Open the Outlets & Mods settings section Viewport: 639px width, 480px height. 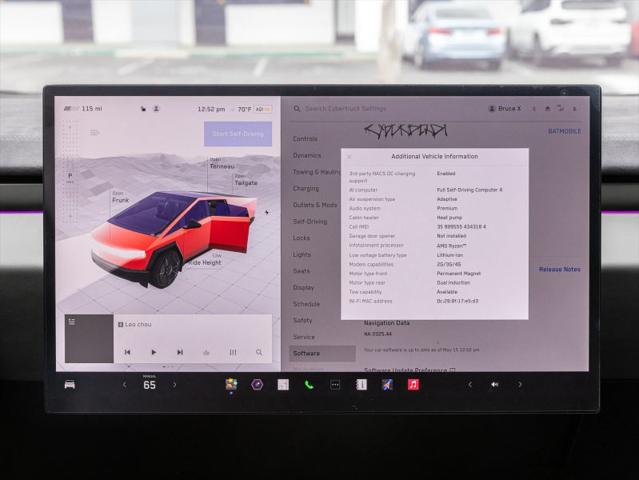[x=315, y=205]
